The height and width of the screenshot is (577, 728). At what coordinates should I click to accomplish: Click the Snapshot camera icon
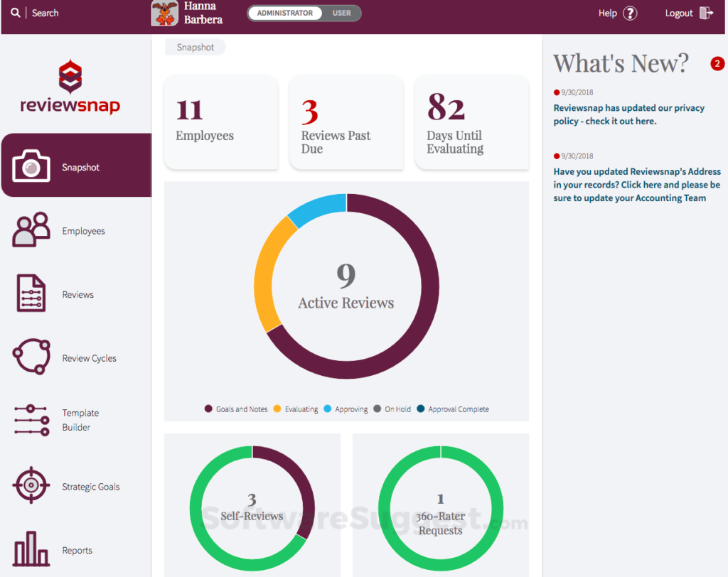(x=31, y=166)
